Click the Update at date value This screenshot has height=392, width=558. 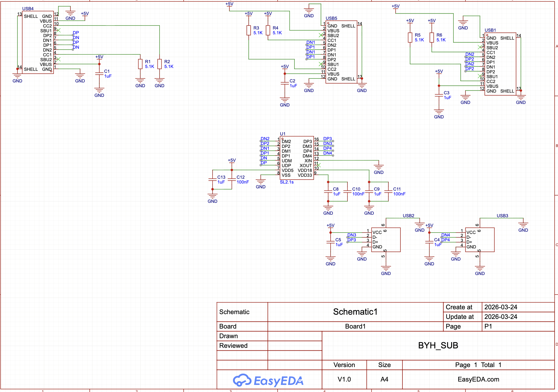pos(501,317)
